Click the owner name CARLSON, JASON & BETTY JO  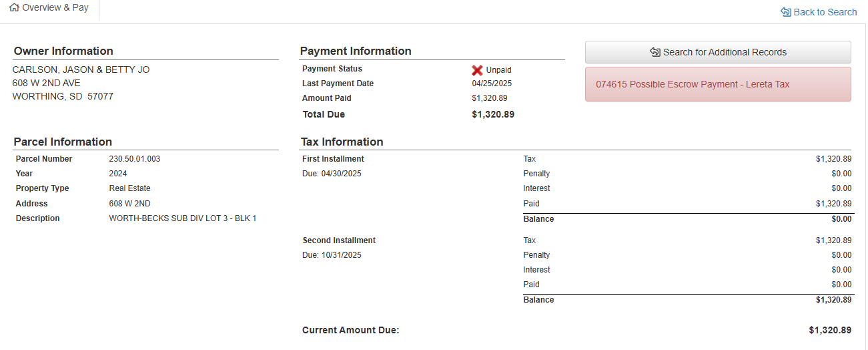click(81, 69)
